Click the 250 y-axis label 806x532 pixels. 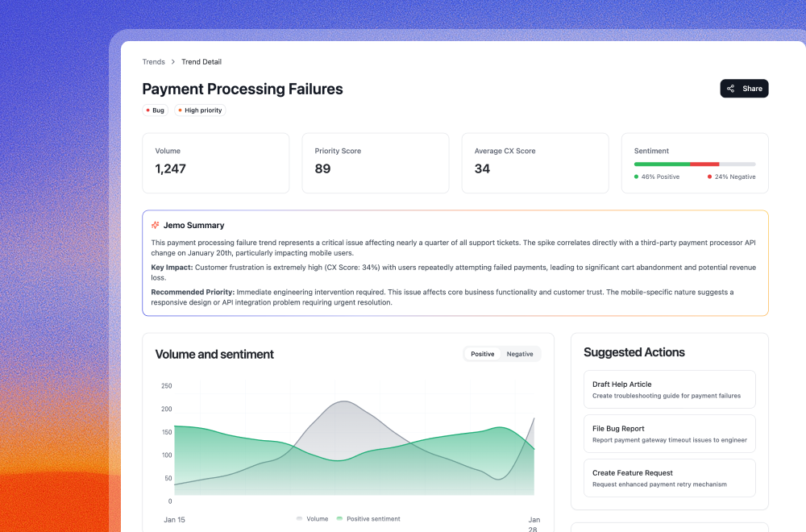click(x=167, y=385)
